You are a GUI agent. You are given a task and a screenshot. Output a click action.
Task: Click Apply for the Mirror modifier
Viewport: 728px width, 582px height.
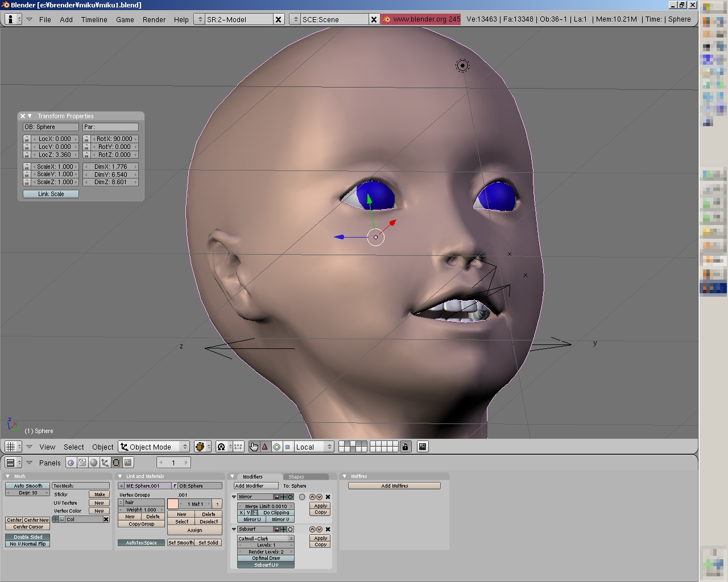(321, 506)
